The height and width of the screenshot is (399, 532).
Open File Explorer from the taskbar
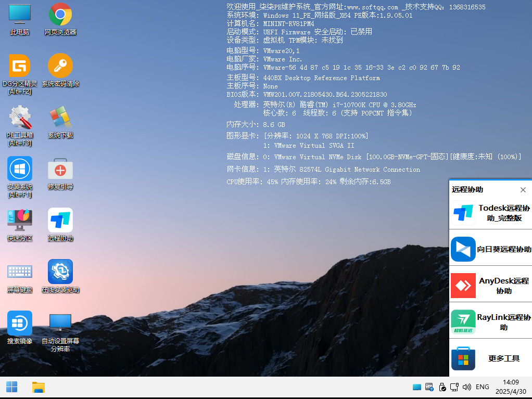(39, 387)
